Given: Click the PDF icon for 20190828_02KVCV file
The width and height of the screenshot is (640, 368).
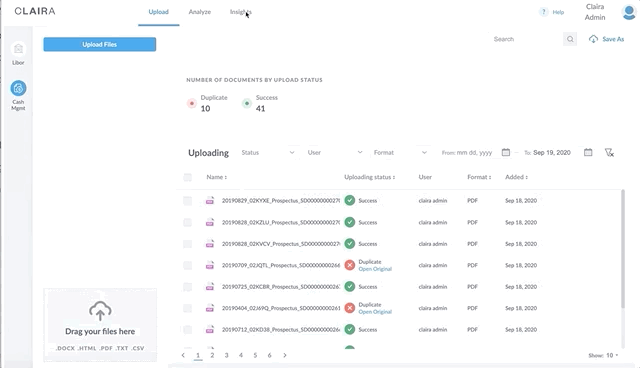Looking at the screenshot, I should pos(210,244).
